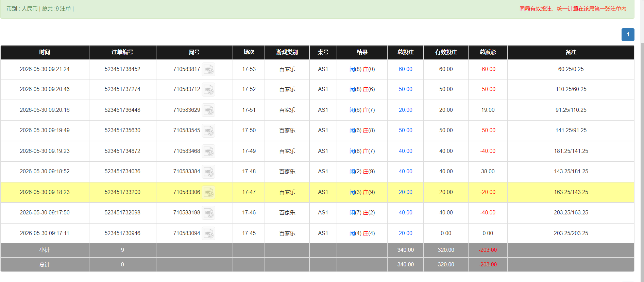Open video replay icon for round 710583198
Screen dimensions: 644x282
pos(208,213)
